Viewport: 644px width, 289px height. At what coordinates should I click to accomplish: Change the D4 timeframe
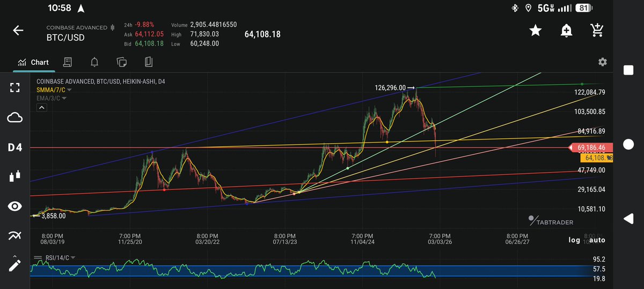(15, 147)
